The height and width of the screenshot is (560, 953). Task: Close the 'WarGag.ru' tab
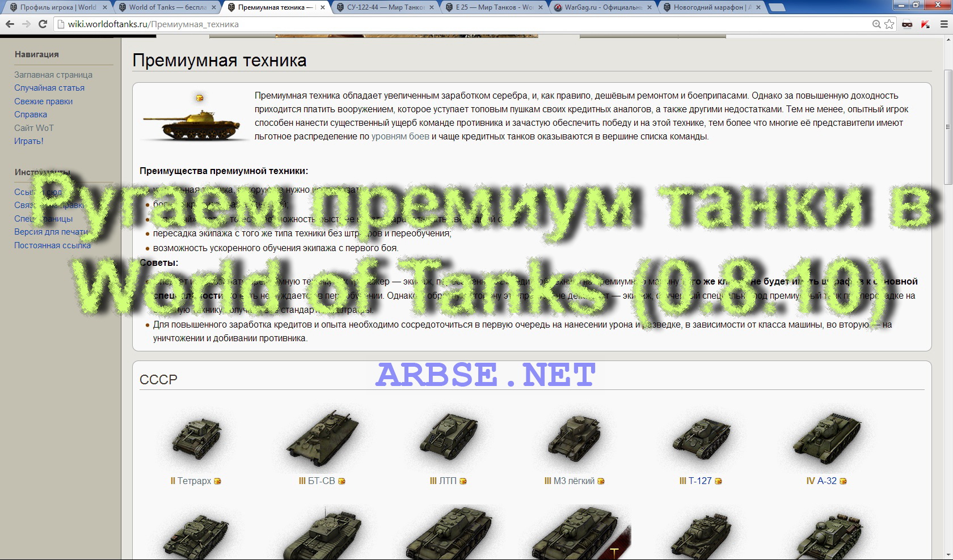650,7
